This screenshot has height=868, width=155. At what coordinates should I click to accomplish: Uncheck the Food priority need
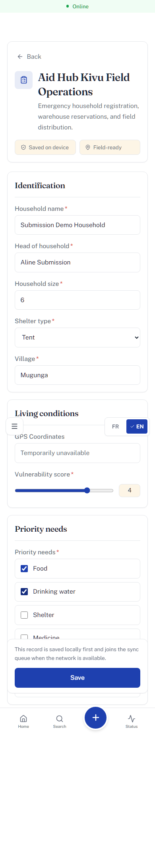24,568
